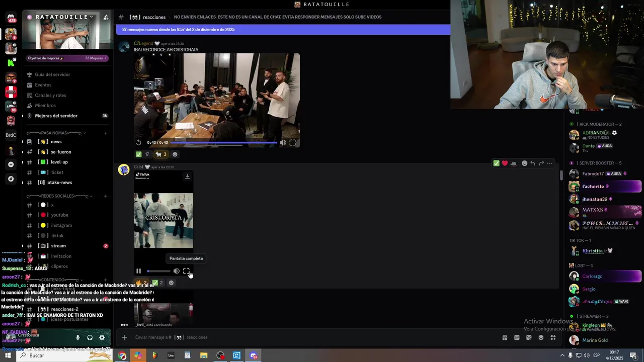
Task: Open attachment plus button in message bar
Action: (x=124, y=337)
